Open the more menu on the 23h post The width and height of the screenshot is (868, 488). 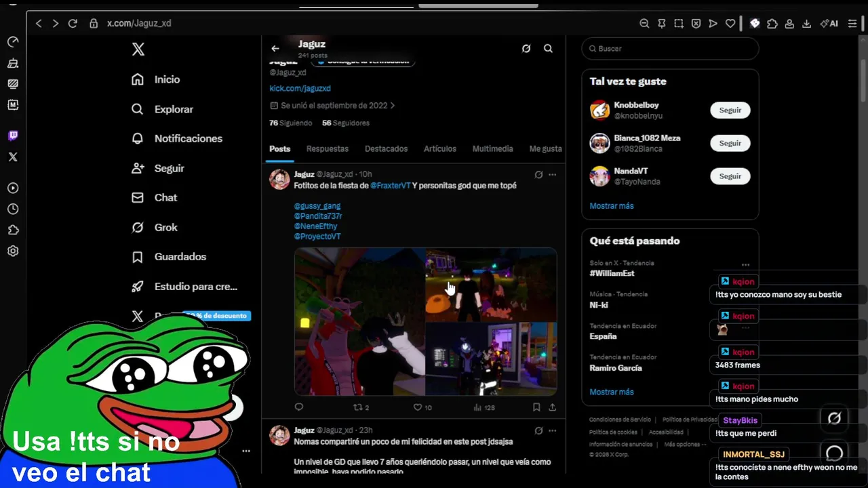coord(552,430)
